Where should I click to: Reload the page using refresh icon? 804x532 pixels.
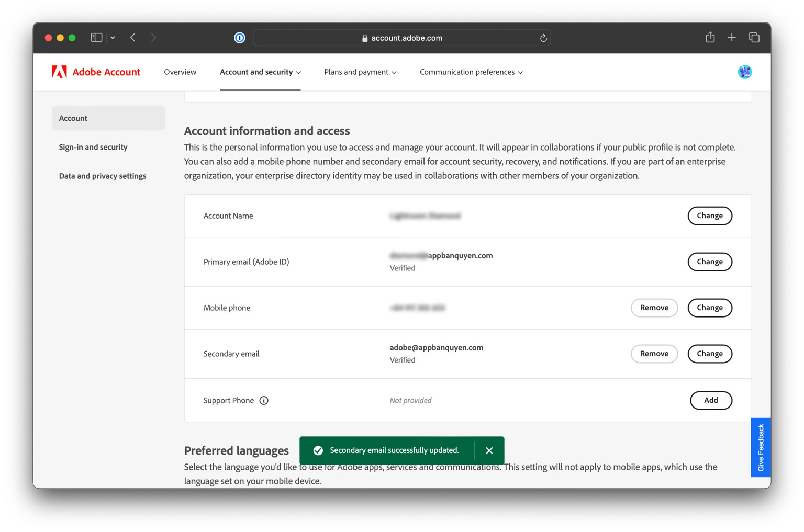[543, 38]
